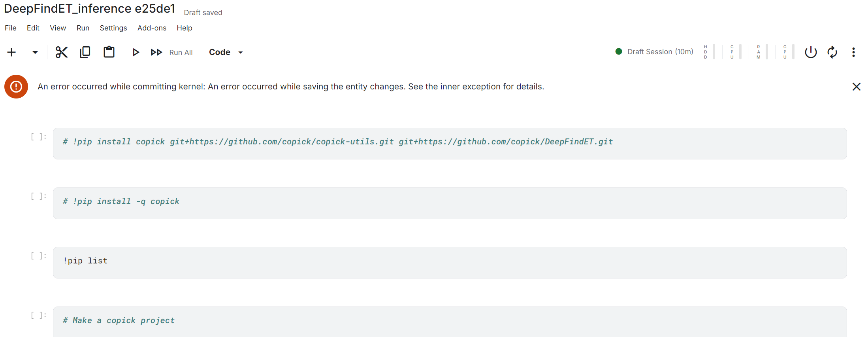
Task: Restart the session with refresh icon
Action: pyautogui.click(x=832, y=52)
